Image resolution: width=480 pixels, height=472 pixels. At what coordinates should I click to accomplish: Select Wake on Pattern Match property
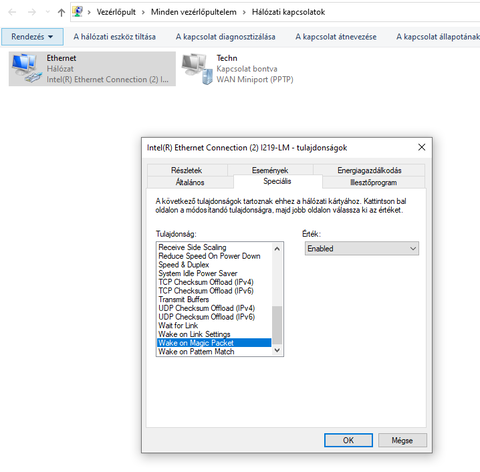pyautogui.click(x=214, y=351)
